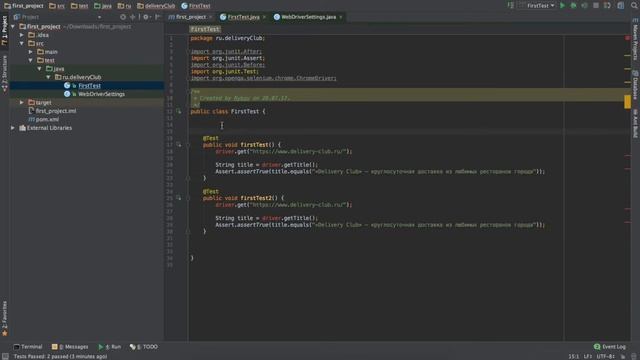640x360 pixels.
Task: Collapse the first_project root node
Action: 13,27
